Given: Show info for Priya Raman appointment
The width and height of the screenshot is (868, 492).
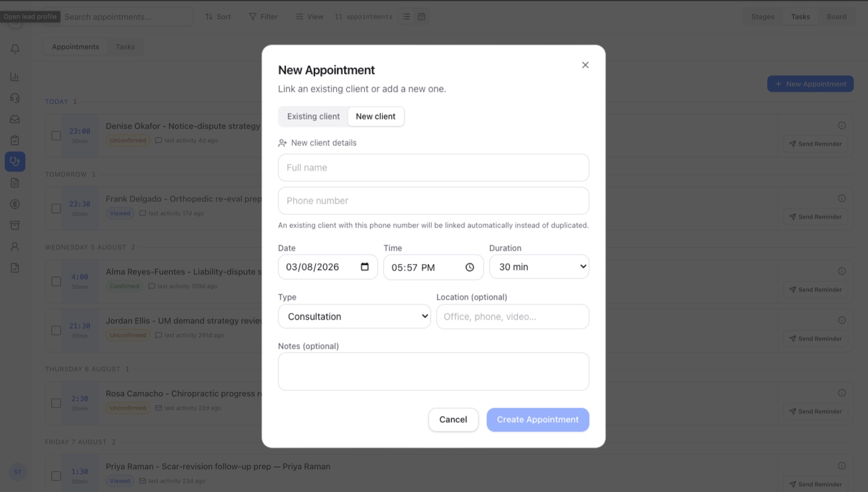Looking at the screenshot, I should point(842,466).
